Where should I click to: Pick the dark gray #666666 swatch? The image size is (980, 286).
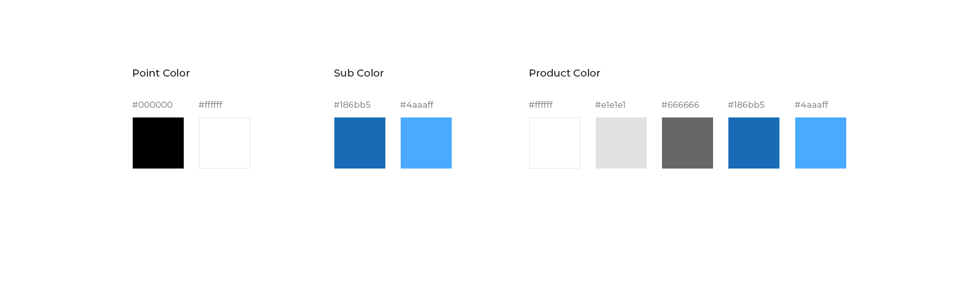pos(688,143)
